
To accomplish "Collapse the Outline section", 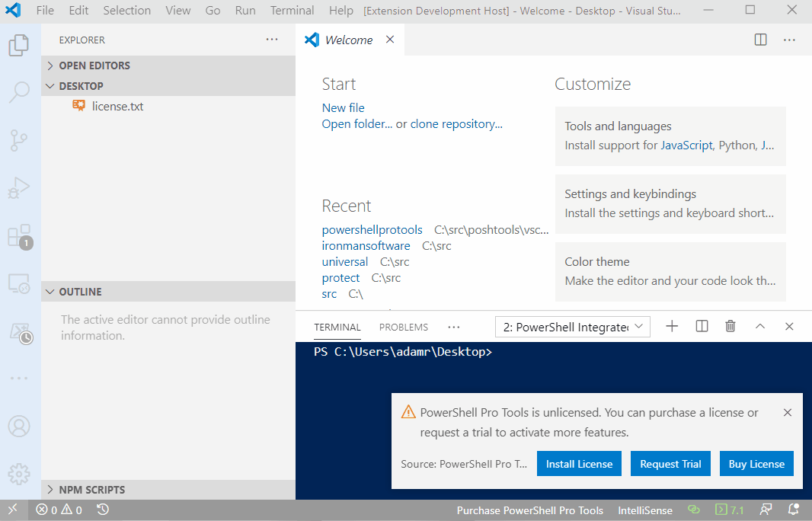I will coord(168,292).
